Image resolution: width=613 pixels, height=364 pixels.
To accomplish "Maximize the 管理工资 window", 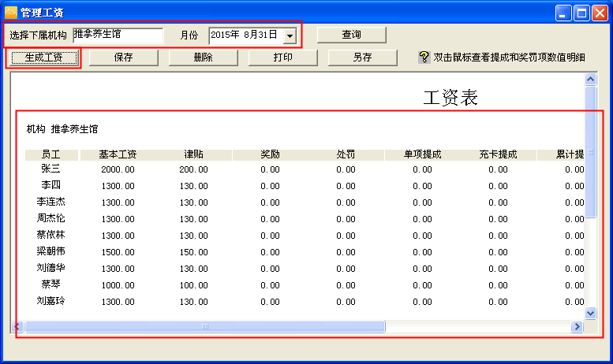I will pyautogui.click(x=581, y=13).
